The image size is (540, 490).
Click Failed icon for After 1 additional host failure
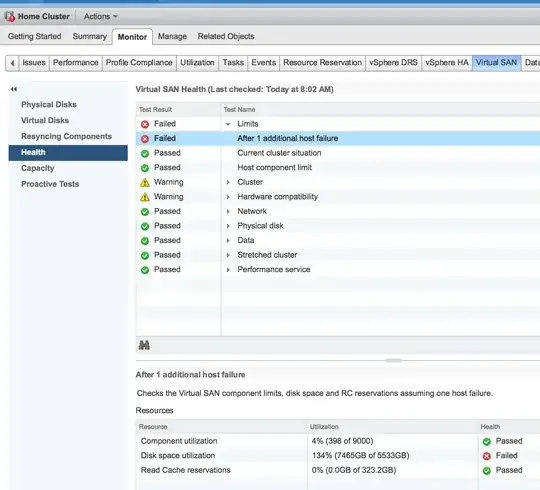point(145,138)
